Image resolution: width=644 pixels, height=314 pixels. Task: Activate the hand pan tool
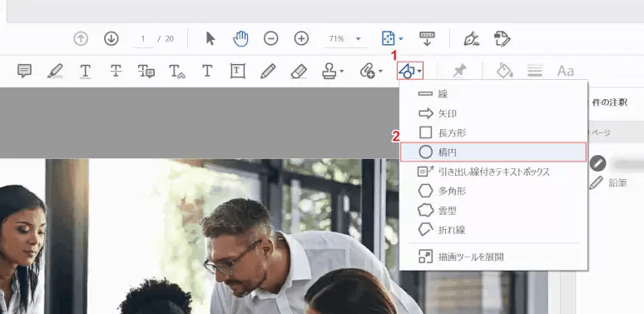tap(240, 38)
